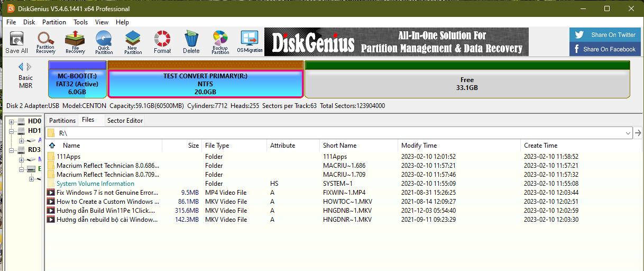
Task: Create a New Partition
Action: (x=133, y=42)
